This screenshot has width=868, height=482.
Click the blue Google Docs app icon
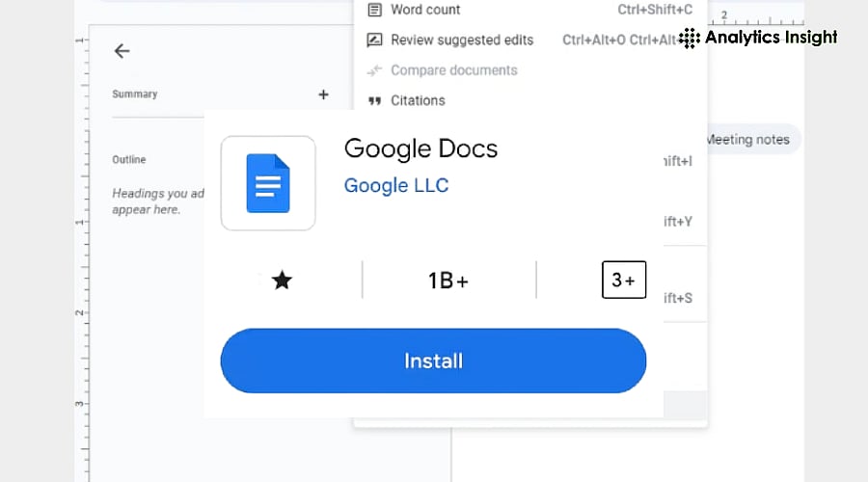[268, 183]
